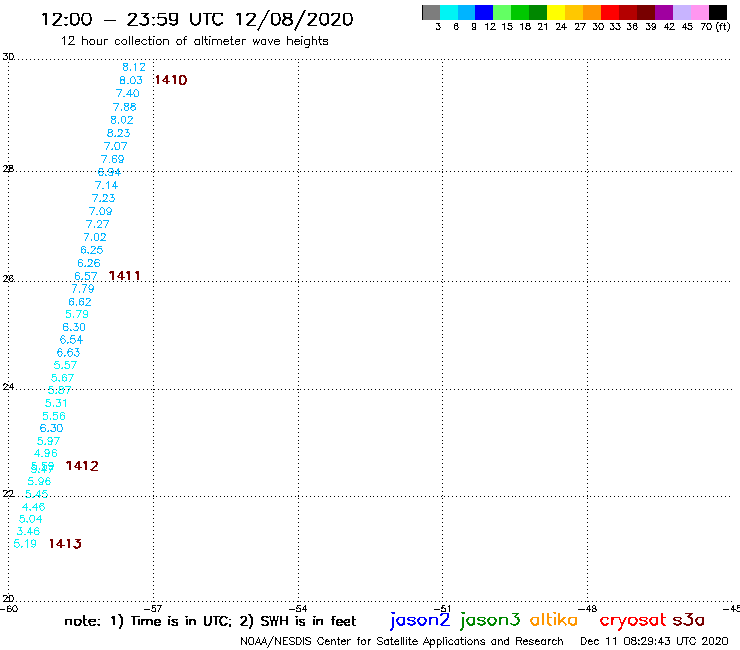Click the jason2 satellite label
740x650 pixels.
(420, 621)
